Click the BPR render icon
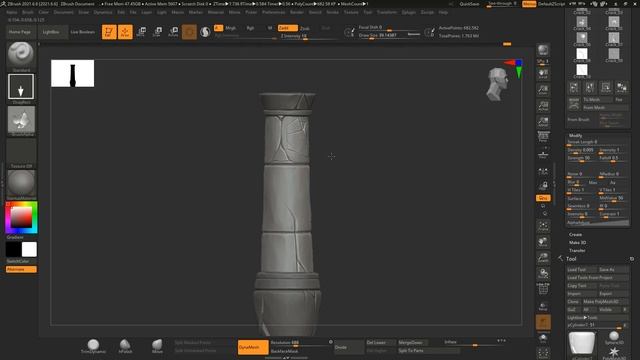Screen dimensions: 640x360 (x=543, y=51)
